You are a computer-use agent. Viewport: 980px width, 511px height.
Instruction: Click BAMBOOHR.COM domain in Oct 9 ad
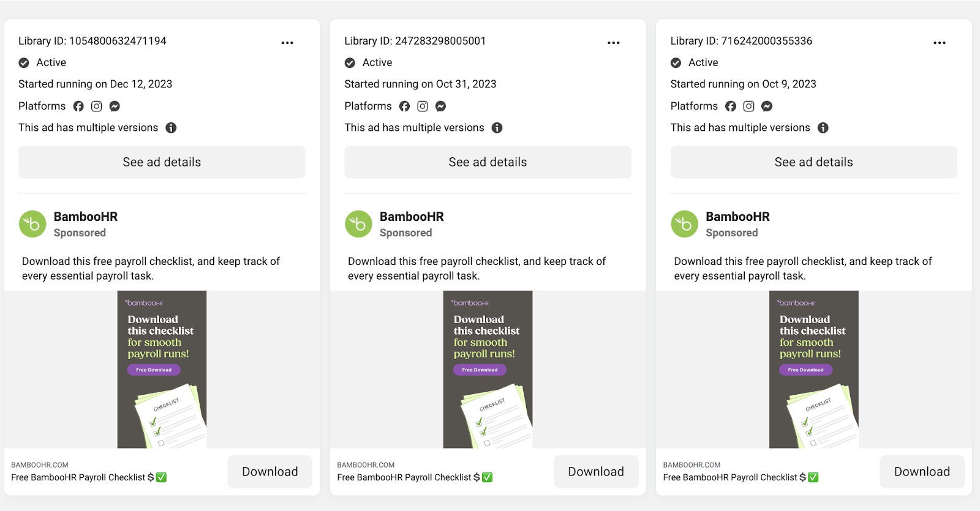(692, 465)
